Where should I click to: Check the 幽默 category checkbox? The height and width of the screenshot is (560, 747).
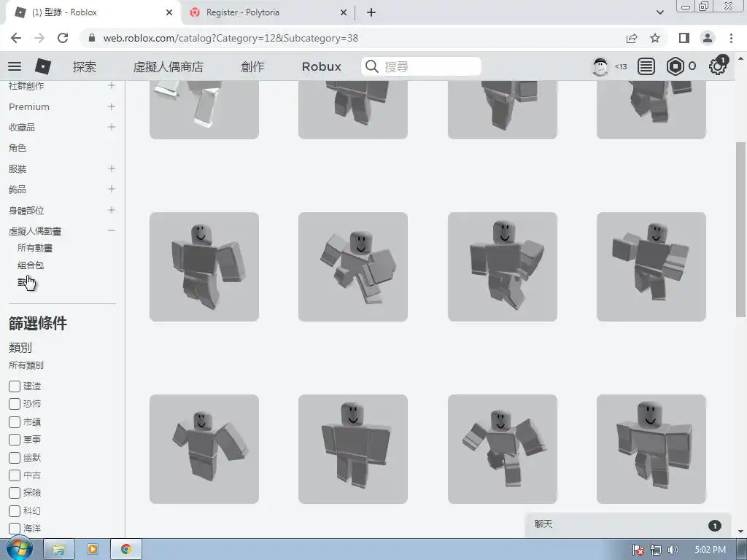pos(15,458)
